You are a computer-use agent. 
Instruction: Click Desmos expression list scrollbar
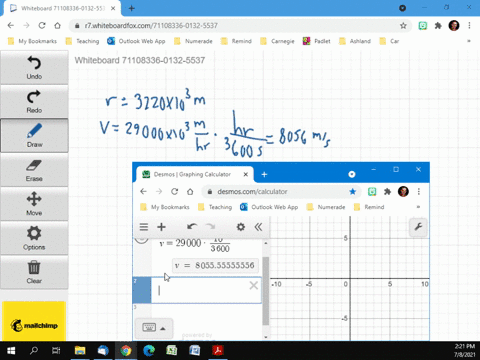[266, 291]
